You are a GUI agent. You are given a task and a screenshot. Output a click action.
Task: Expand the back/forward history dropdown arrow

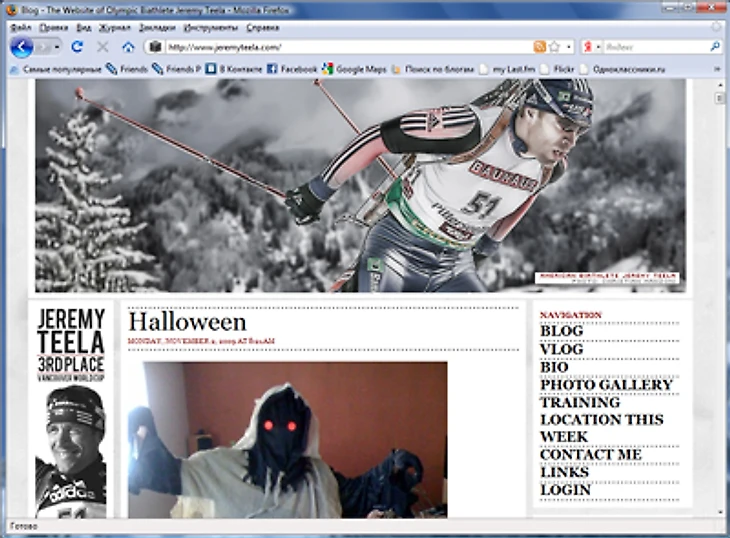(55, 47)
